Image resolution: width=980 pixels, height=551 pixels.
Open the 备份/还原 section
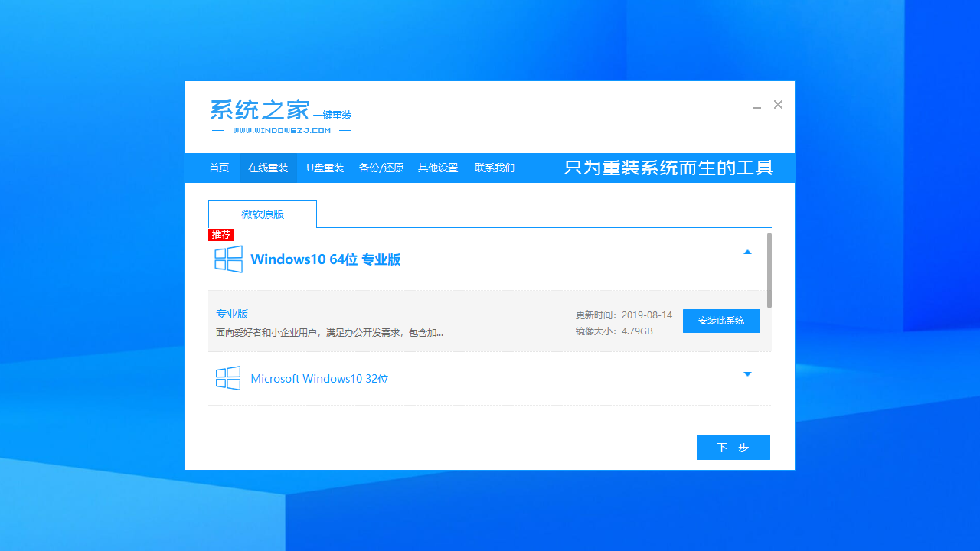click(x=381, y=168)
